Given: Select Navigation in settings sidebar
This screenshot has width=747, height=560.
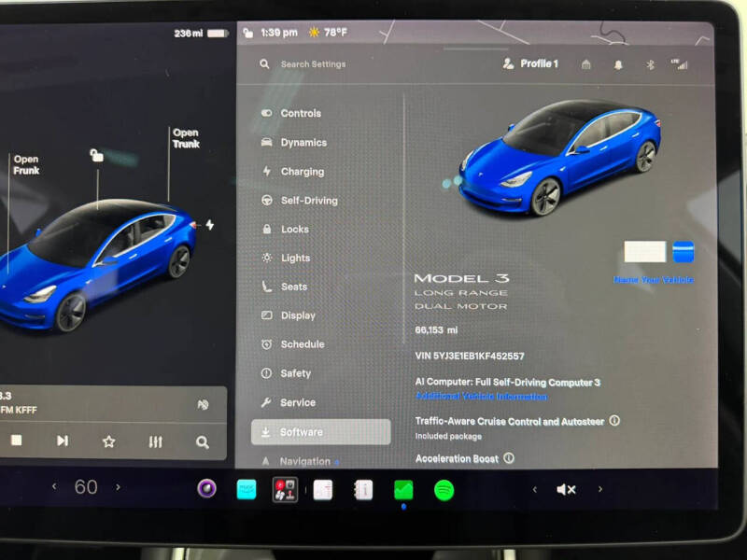Looking at the screenshot, I should point(300,461).
